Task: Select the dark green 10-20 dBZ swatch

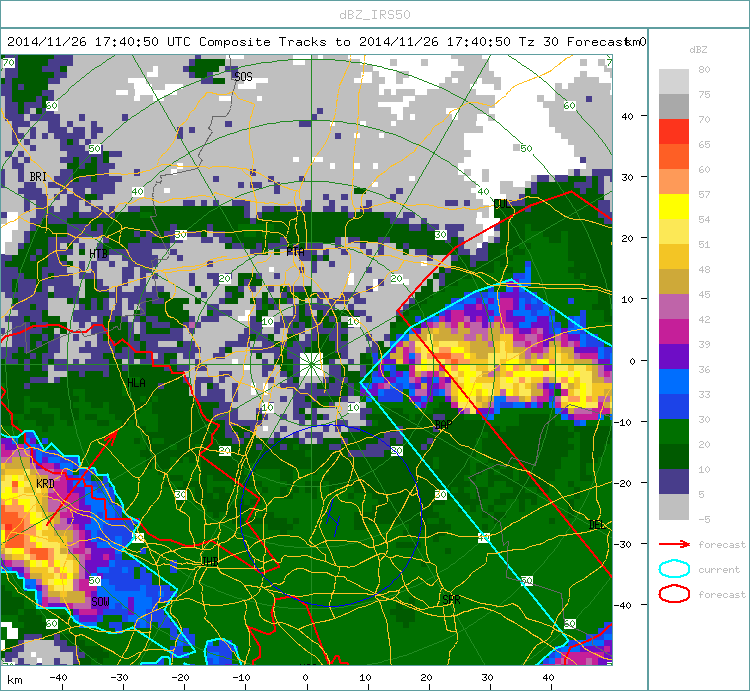Action: (673, 456)
